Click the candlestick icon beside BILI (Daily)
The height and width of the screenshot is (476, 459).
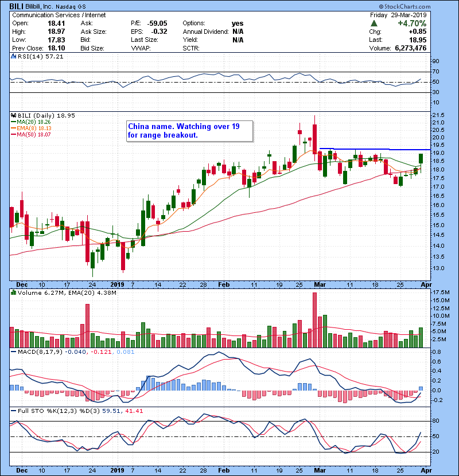click(x=13, y=116)
